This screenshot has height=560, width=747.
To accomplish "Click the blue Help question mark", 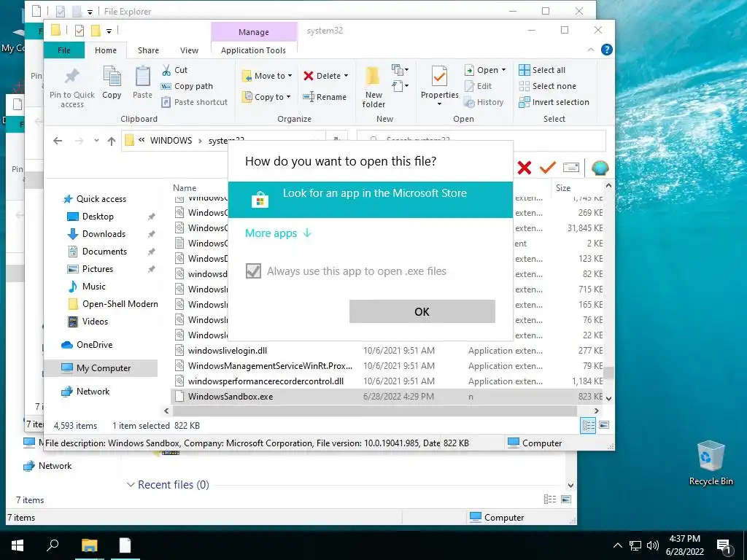I will (606, 50).
